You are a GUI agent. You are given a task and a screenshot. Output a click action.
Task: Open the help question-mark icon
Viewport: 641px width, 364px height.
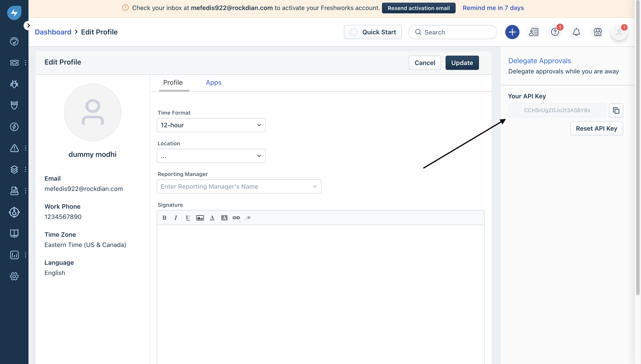tap(555, 32)
